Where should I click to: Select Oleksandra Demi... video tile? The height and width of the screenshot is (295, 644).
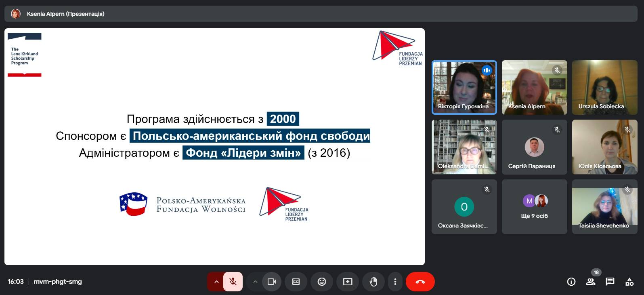[x=464, y=147]
